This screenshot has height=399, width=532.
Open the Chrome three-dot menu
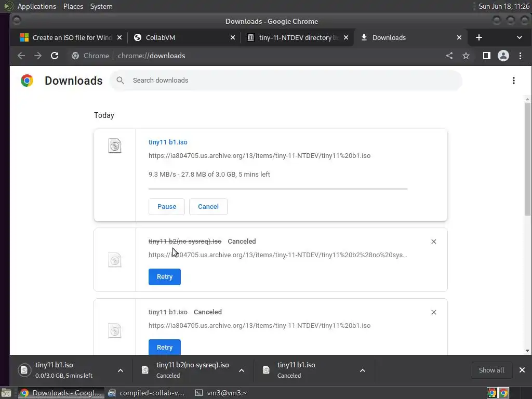[520, 56]
